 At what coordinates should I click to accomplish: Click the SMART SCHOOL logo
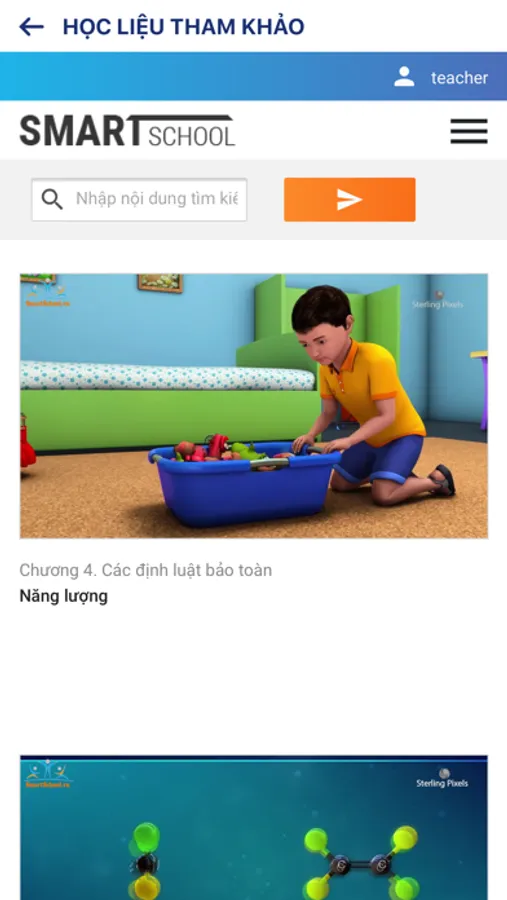coord(127,130)
